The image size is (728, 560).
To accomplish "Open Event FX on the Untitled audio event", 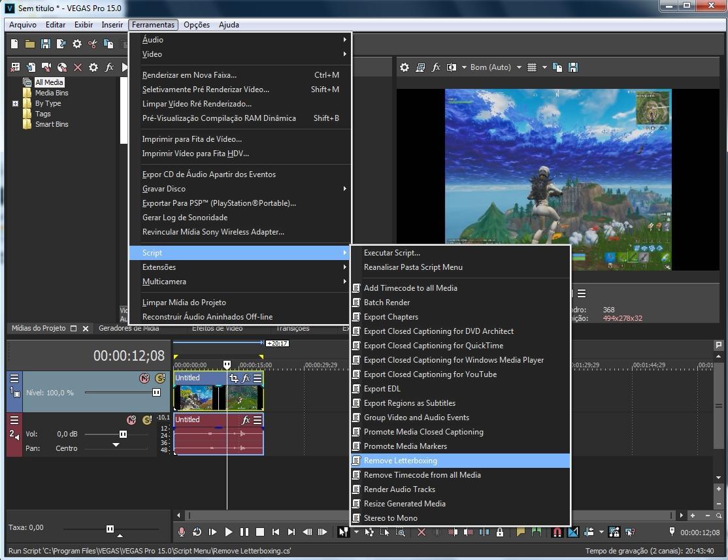I will click(246, 420).
